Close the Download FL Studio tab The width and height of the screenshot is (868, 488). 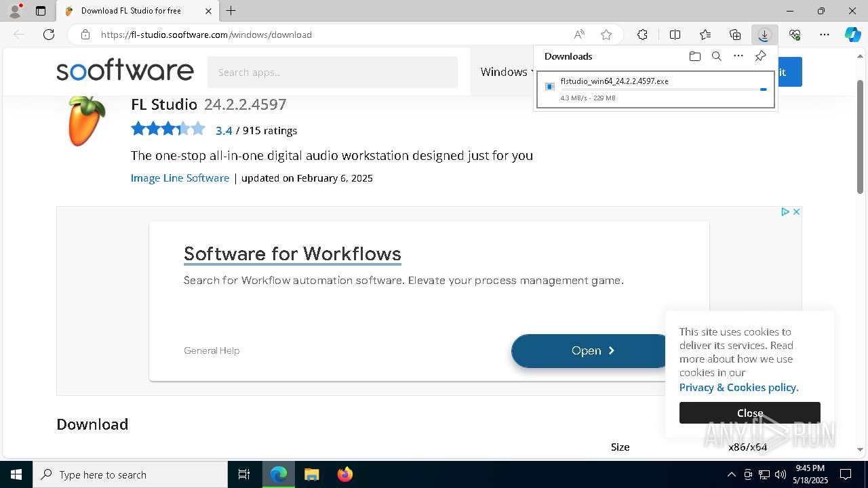pos(208,11)
